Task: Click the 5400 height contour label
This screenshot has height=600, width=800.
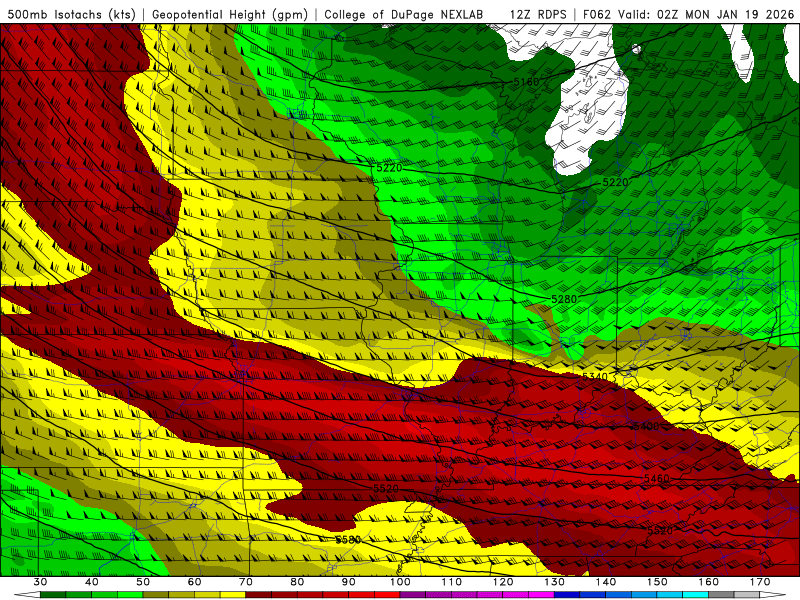Action: point(646,426)
